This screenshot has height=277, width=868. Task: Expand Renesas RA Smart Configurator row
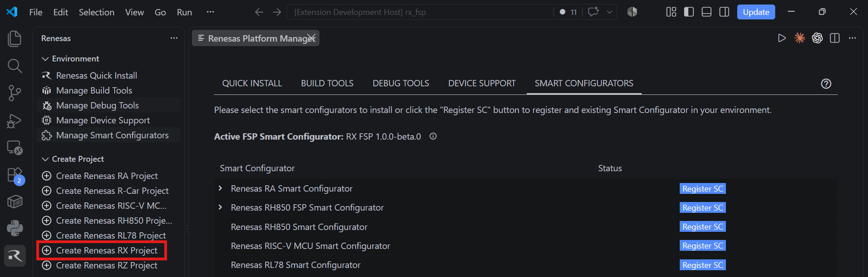point(220,188)
